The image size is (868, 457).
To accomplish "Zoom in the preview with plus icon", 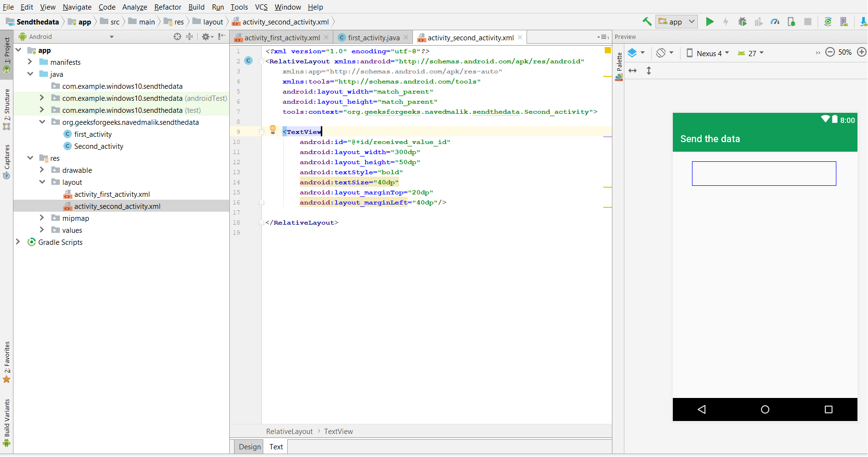I will click(862, 52).
